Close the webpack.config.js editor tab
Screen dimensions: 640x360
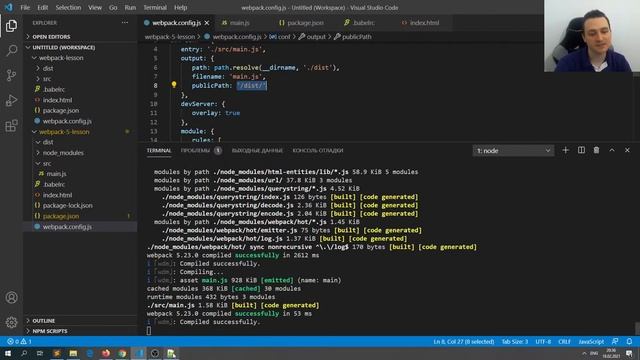click(207, 23)
